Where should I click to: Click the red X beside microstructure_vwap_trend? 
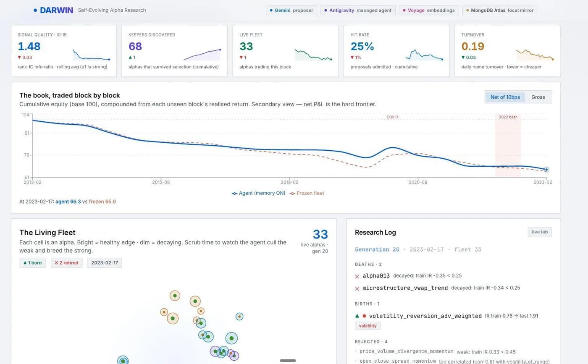pyautogui.click(x=357, y=288)
